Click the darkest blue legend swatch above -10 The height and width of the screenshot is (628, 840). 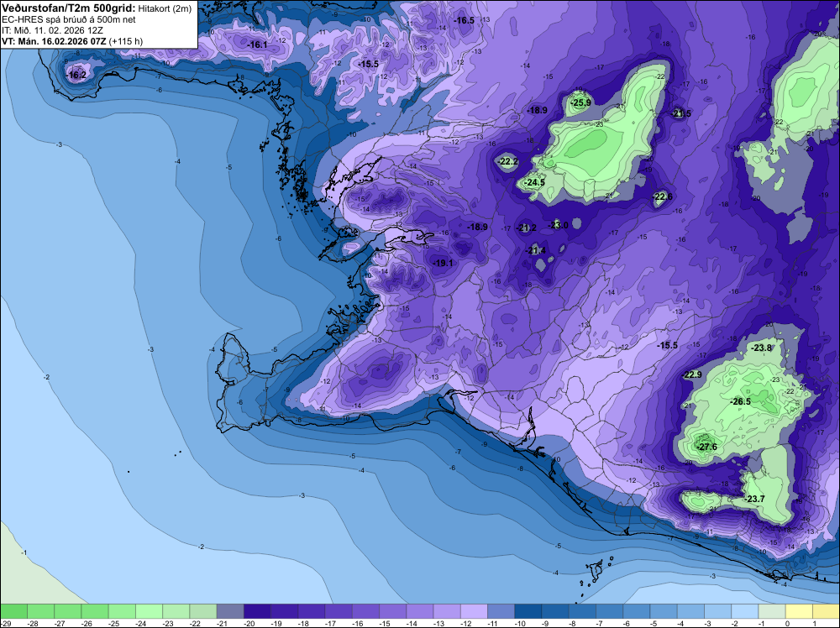point(528,611)
